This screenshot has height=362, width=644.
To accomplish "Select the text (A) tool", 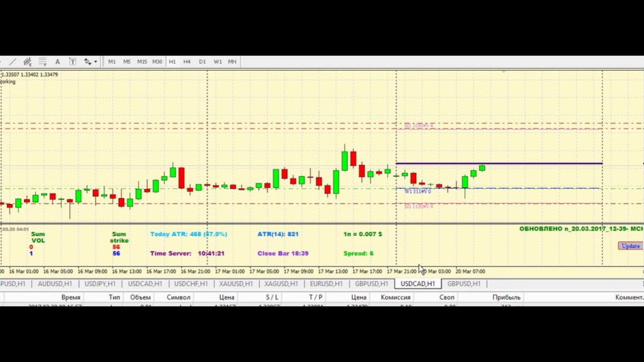I will [x=57, y=61].
